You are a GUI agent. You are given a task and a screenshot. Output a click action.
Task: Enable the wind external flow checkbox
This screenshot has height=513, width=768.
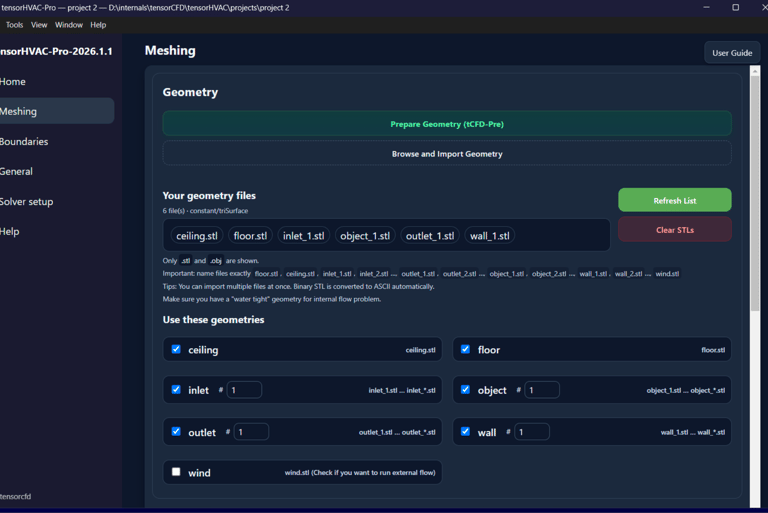(176, 472)
